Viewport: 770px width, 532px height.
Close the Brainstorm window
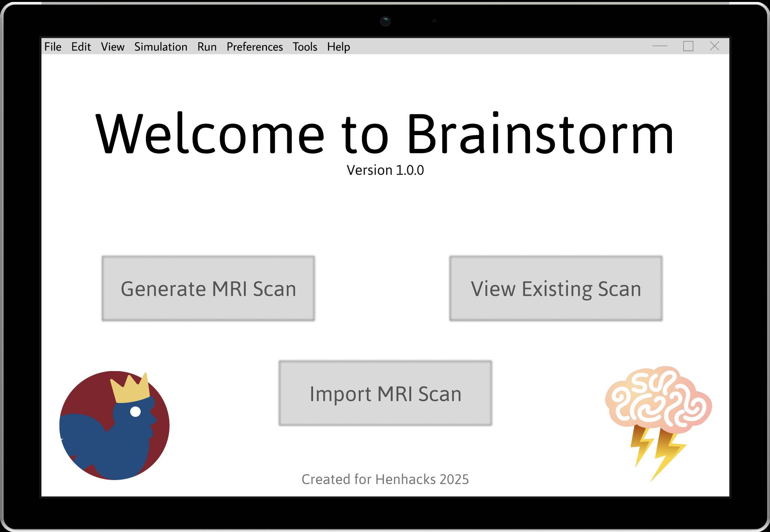pyautogui.click(x=714, y=46)
